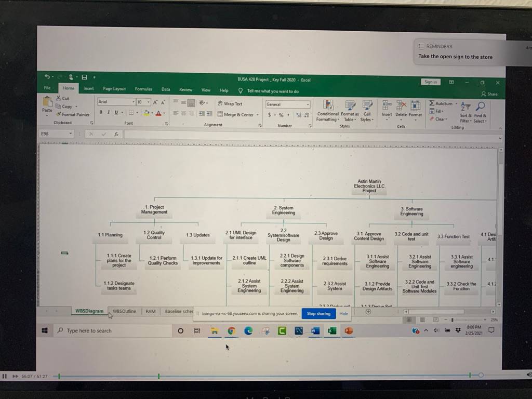Toggle Wrap Text
The width and height of the screenshot is (532, 399).
pyautogui.click(x=230, y=104)
